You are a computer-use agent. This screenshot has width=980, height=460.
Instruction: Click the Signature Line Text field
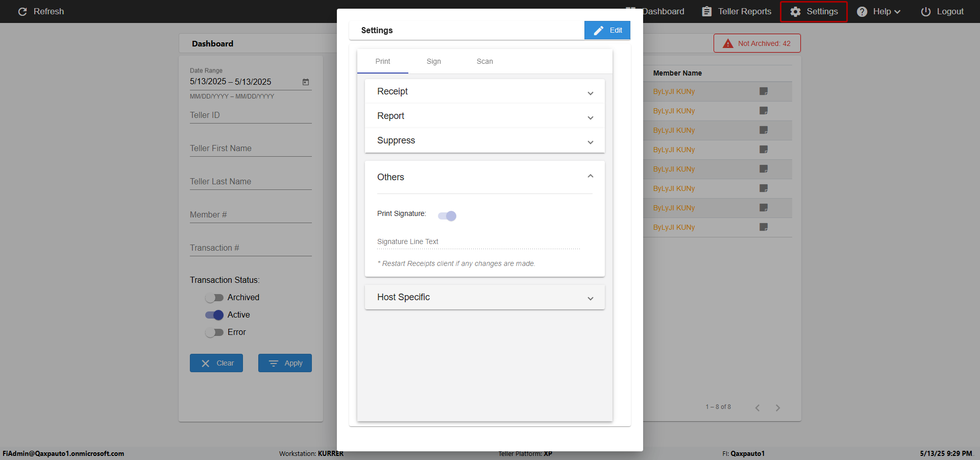coord(478,242)
